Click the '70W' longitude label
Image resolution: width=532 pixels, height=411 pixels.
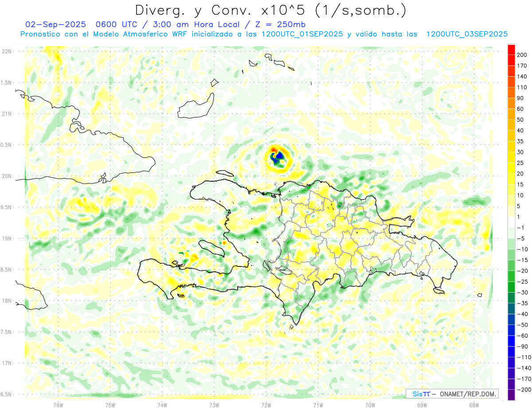click(x=370, y=405)
